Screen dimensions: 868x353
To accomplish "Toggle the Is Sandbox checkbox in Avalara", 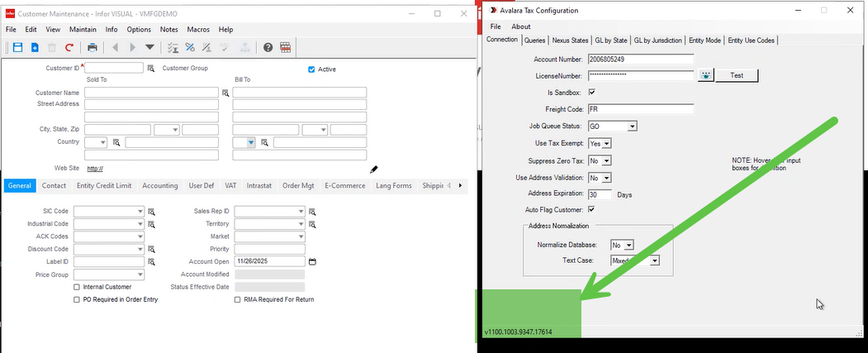I will pos(592,93).
